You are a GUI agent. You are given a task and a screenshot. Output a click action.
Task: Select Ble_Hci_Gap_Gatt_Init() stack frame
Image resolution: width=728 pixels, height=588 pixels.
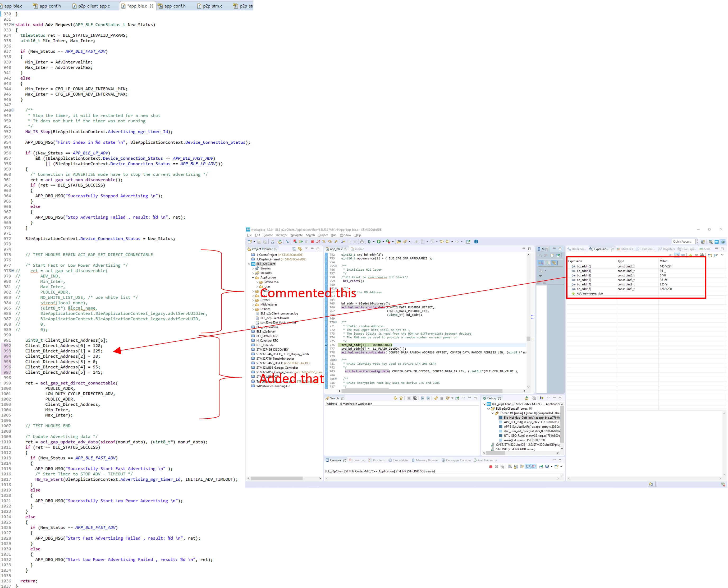(529, 418)
